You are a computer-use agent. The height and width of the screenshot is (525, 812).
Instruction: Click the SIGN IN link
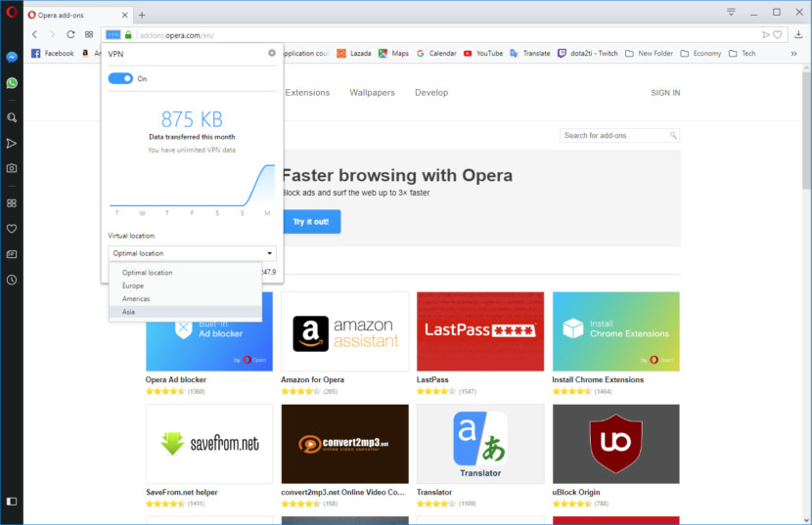click(665, 93)
